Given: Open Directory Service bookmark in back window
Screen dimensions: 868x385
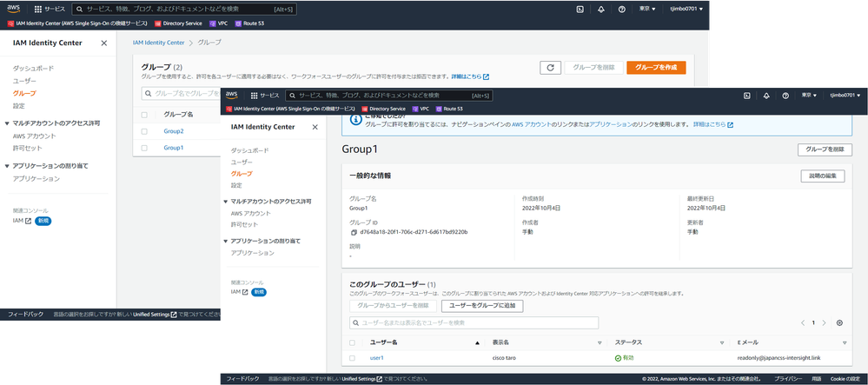Looking at the screenshot, I should (x=178, y=23).
